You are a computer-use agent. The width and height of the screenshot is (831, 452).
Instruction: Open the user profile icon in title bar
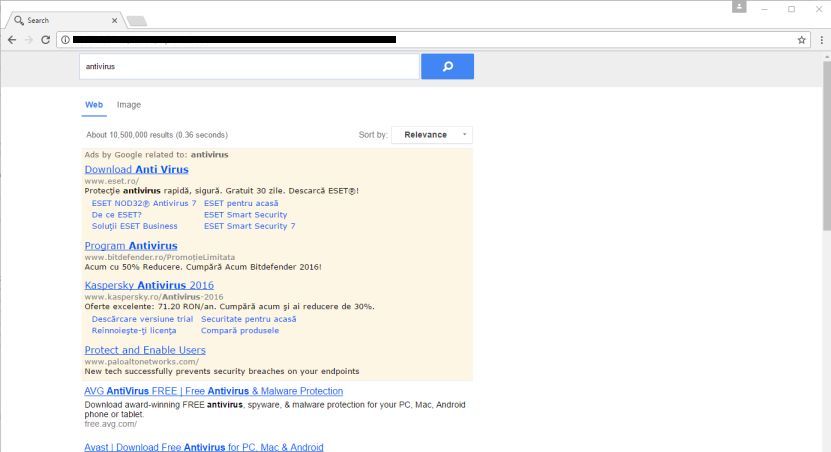tap(739, 6)
